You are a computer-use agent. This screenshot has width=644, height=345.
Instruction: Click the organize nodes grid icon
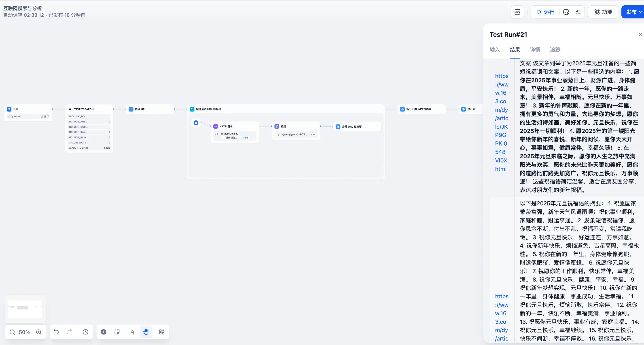[x=162, y=332]
